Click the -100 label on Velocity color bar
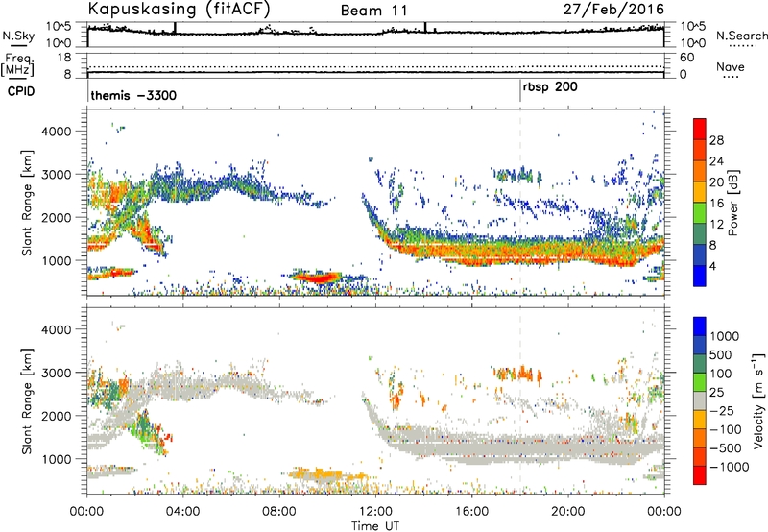The height and width of the screenshot is (532, 768). (726, 429)
